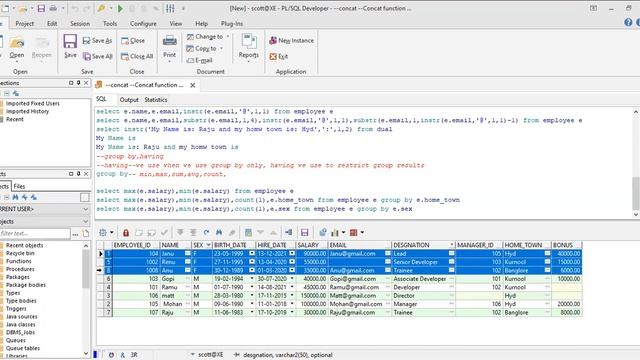Pin the Connections panel

pos(78,83)
